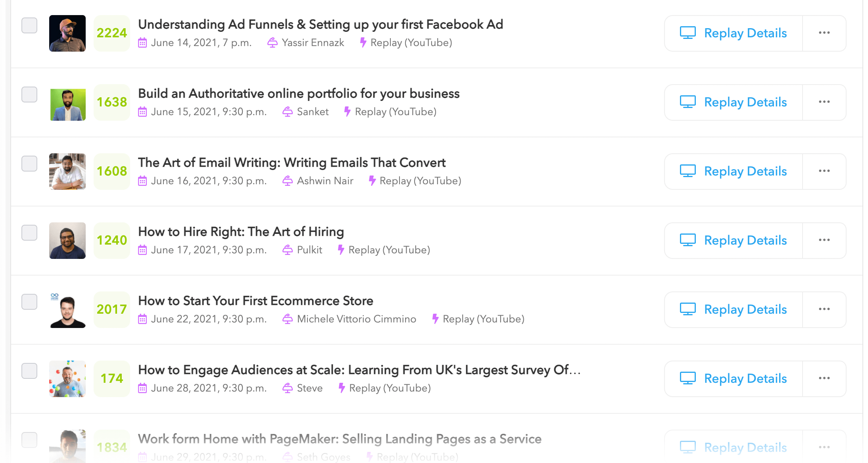The height and width of the screenshot is (463, 868).
Task: Open ellipsis menu on How to Hire Right
Action: pyautogui.click(x=824, y=240)
